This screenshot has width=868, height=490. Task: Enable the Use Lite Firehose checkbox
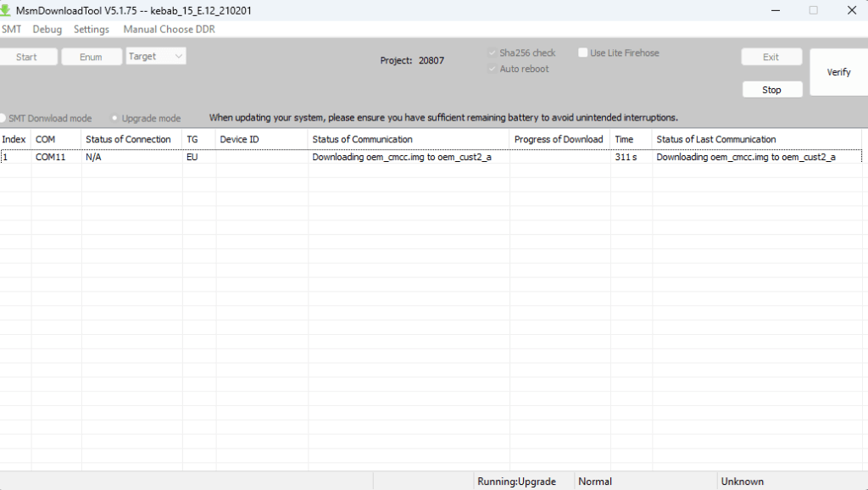point(582,52)
